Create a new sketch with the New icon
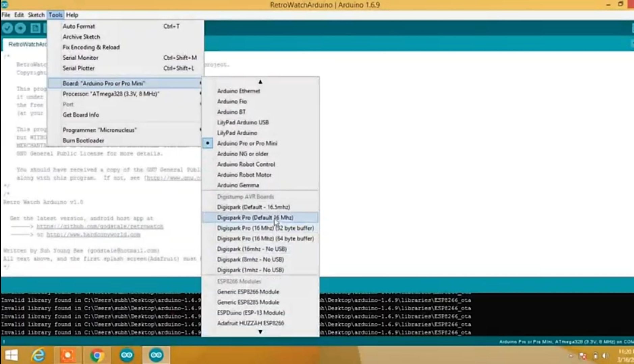The image size is (634, 364). [x=35, y=28]
